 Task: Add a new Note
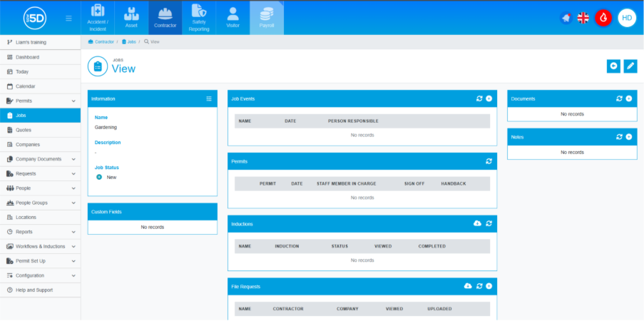[629, 136]
